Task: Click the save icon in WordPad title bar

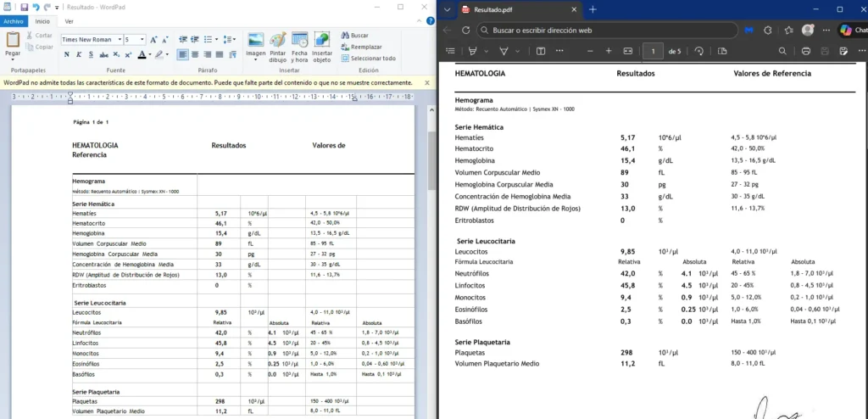Action: 24,7
